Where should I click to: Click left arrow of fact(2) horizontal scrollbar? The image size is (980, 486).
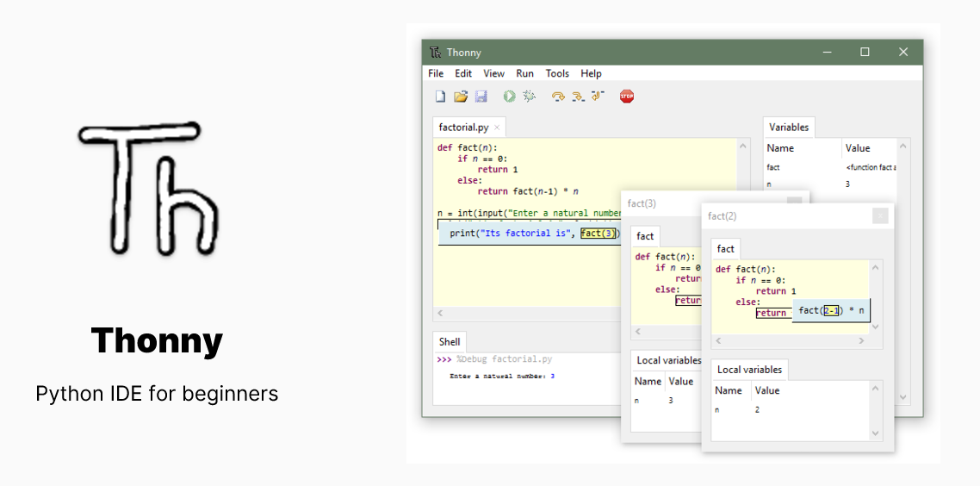pyautogui.click(x=718, y=341)
